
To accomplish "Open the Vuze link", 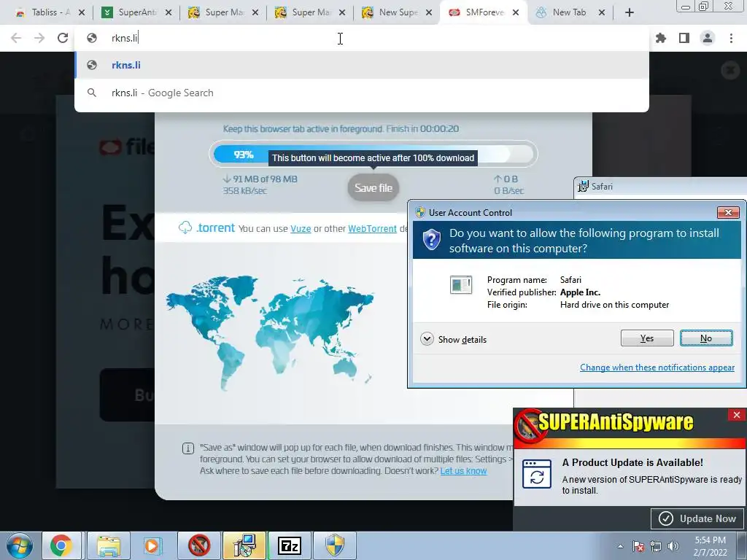I will [301, 228].
